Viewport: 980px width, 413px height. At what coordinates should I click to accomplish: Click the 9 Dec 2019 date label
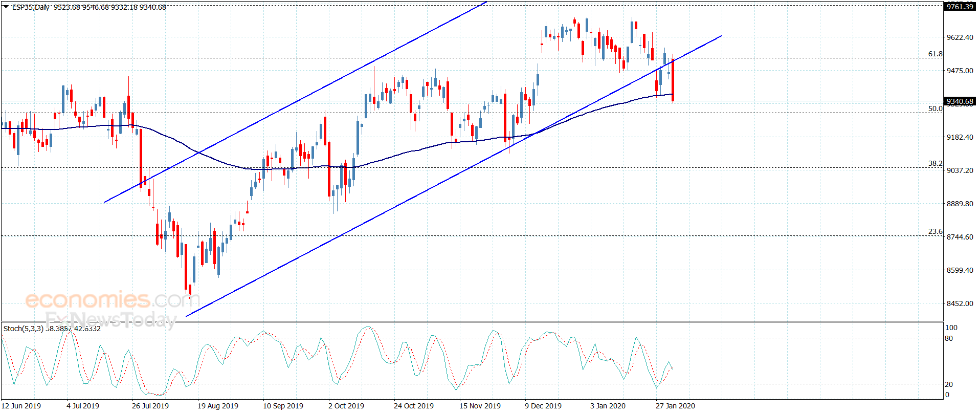coord(543,406)
